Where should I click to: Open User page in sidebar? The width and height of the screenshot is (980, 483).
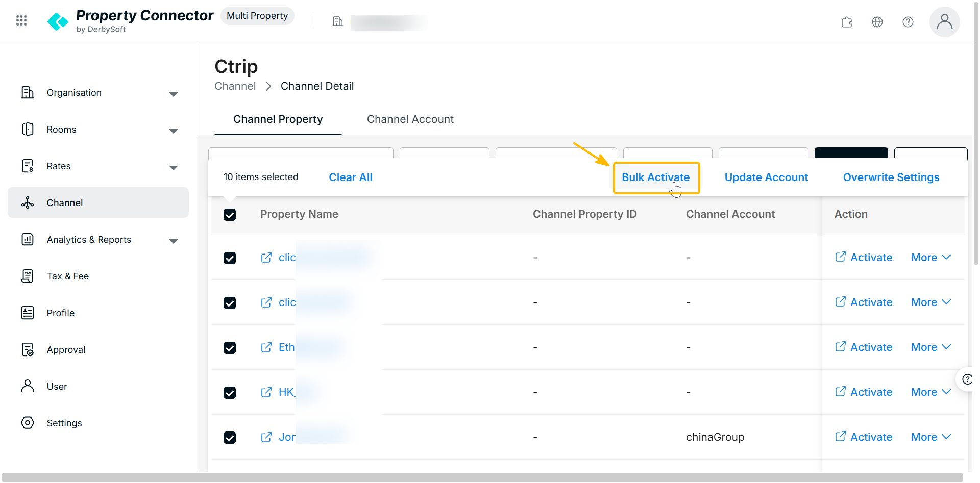(98, 386)
